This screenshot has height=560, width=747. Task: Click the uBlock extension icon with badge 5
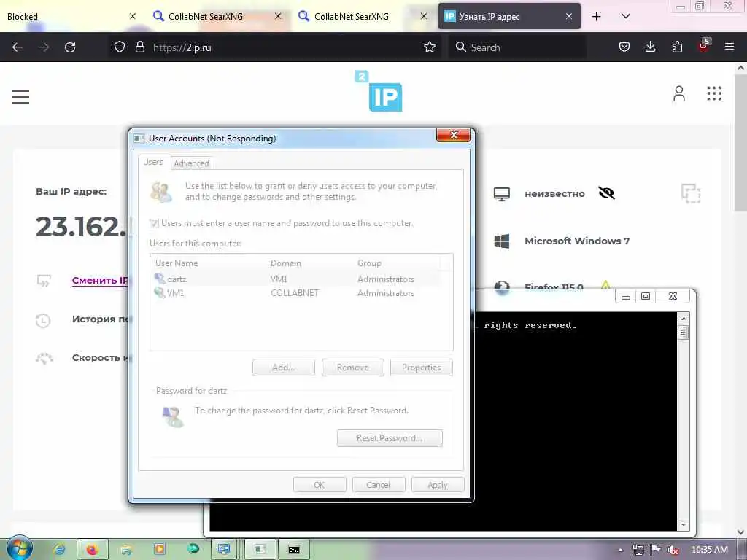704,46
